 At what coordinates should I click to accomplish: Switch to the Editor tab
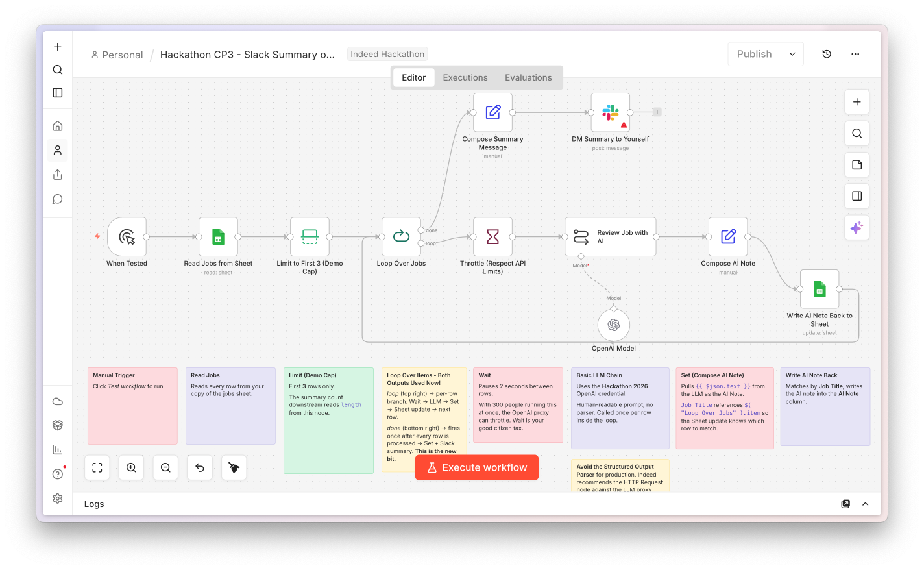pos(414,77)
